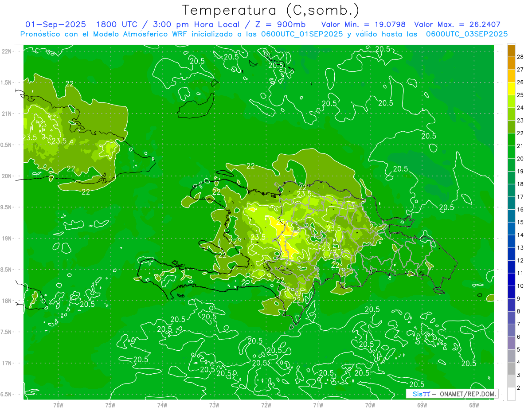Click the "76W" longitude label
The width and height of the screenshot is (532, 411).
tap(58, 405)
